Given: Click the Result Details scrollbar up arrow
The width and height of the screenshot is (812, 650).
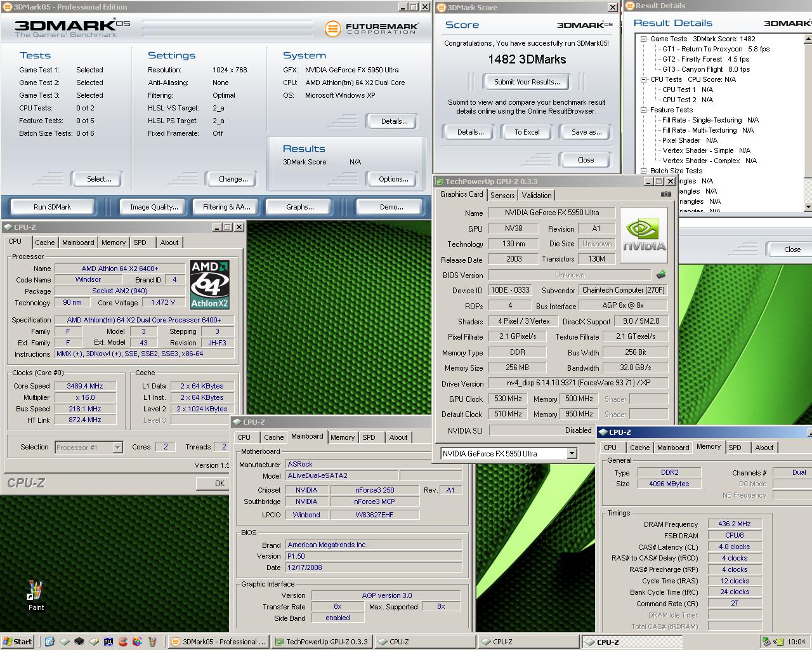Looking at the screenshot, I should coord(808,39).
